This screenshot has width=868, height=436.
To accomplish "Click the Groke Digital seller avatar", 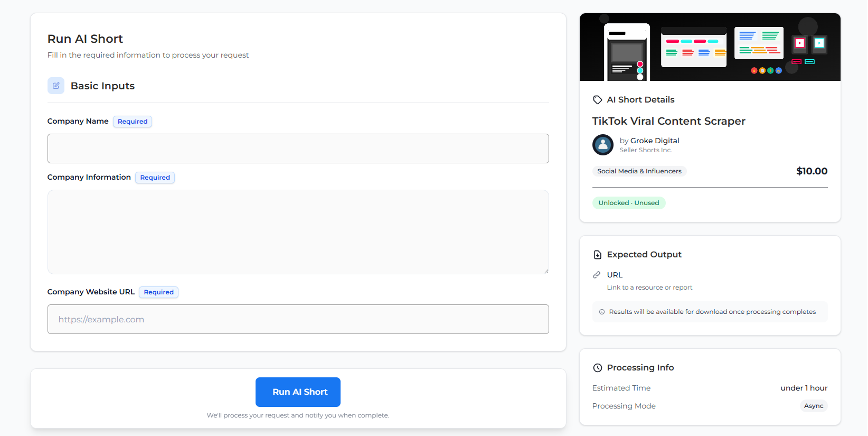I will 602,145.
